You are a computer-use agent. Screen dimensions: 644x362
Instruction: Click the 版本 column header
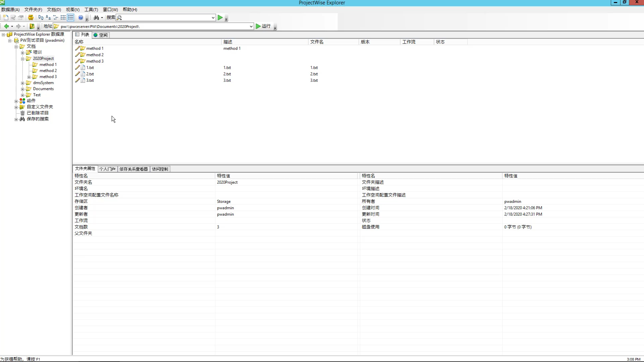click(380, 42)
